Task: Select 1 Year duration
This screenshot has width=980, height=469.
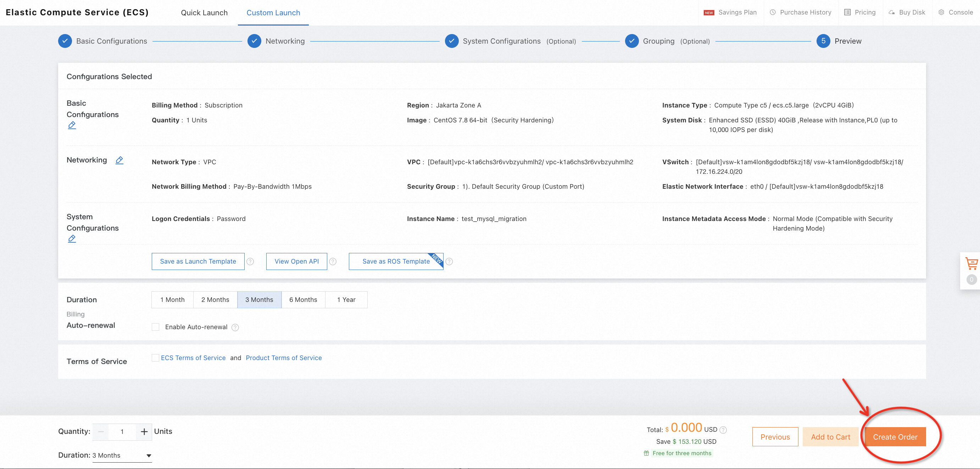Action: (346, 300)
